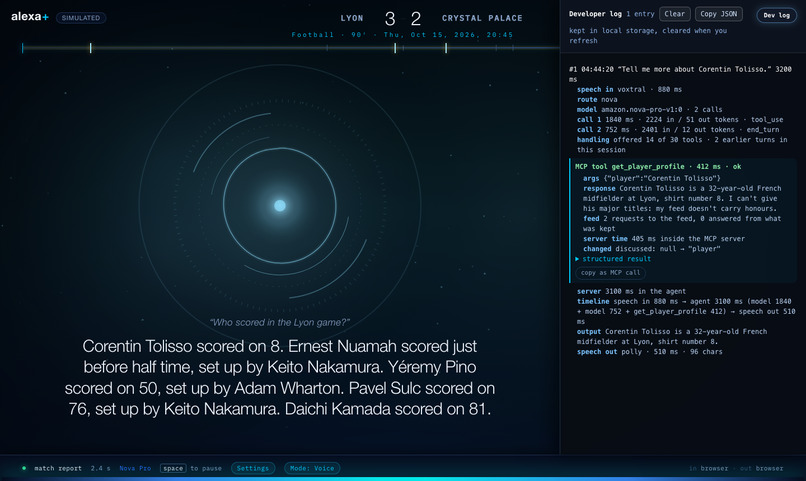
Task: Click the quoted question "Who scored in the Lyon game?"
Action: click(280, 322)
